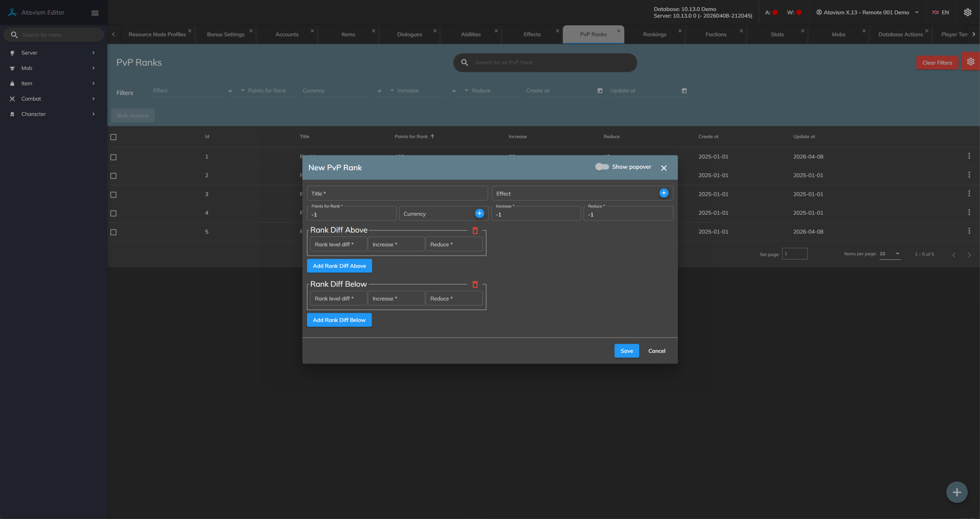Click the plus icon in Currency field
Screen dimensions: 980x519
[x=479, y=214]
